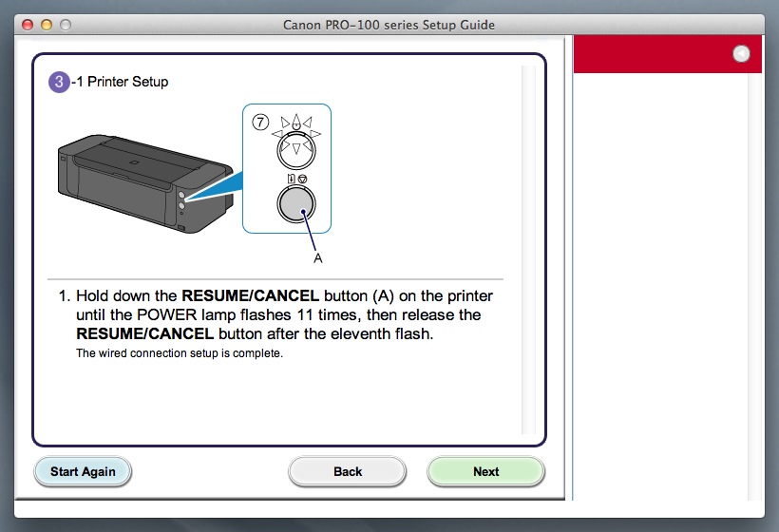Select the circled number 7 step marker
Image resolution: width=779 pixels, height=532 pixels.
point(260,122)
